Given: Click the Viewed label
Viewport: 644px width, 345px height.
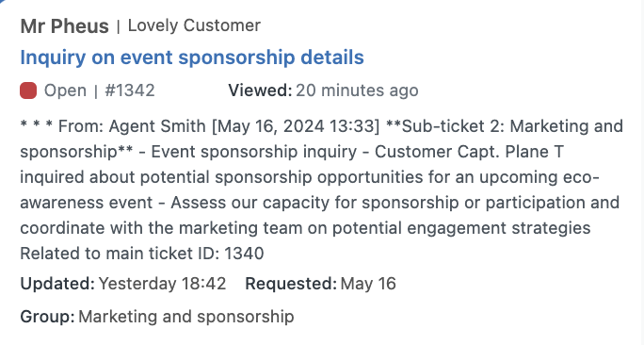Looking at the screenshot, I should (x=260, y=90).
